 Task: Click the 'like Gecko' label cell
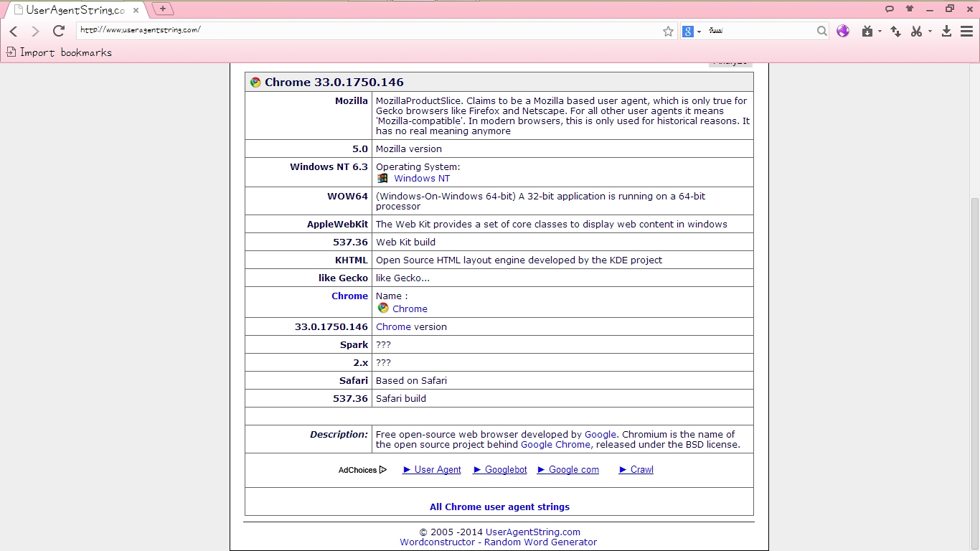308,278
